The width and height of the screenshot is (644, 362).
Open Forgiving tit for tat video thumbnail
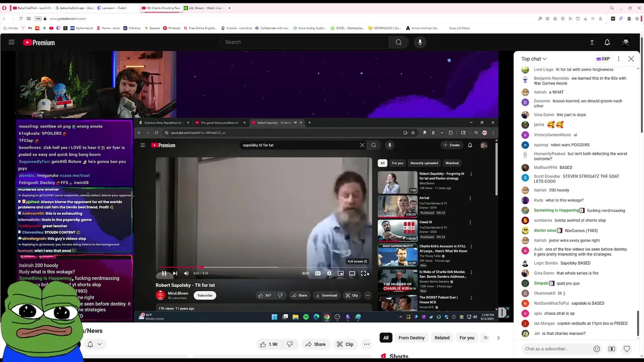coord(397,183)
